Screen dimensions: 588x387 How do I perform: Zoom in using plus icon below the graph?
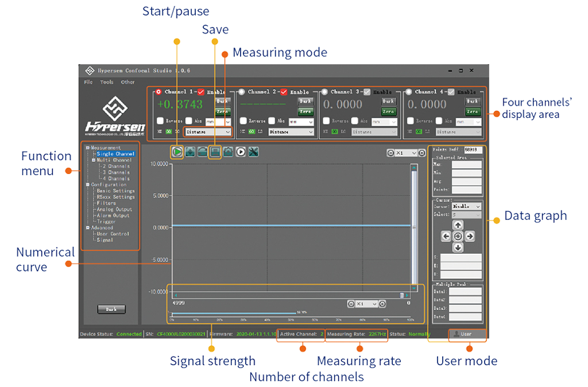coord(382,304)
